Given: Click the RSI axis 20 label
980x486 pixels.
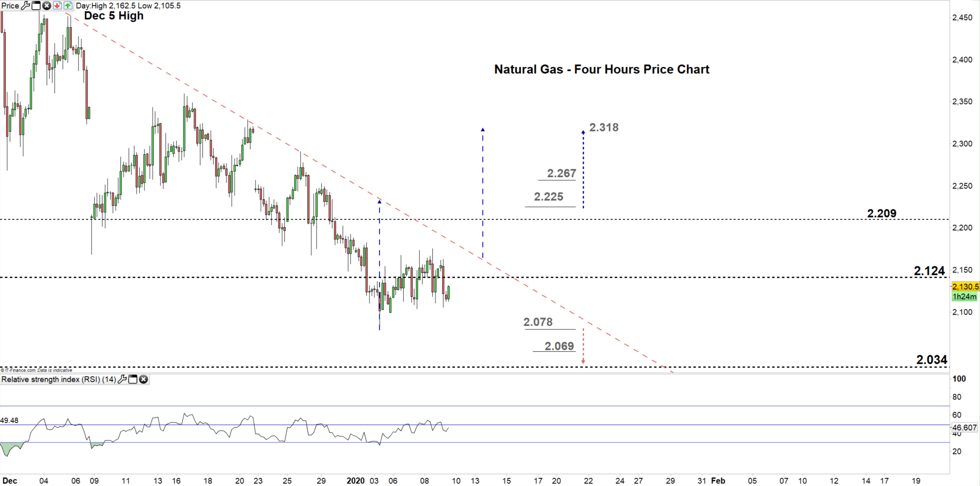Looking at the screenshot, I should [x=956, y=451].
